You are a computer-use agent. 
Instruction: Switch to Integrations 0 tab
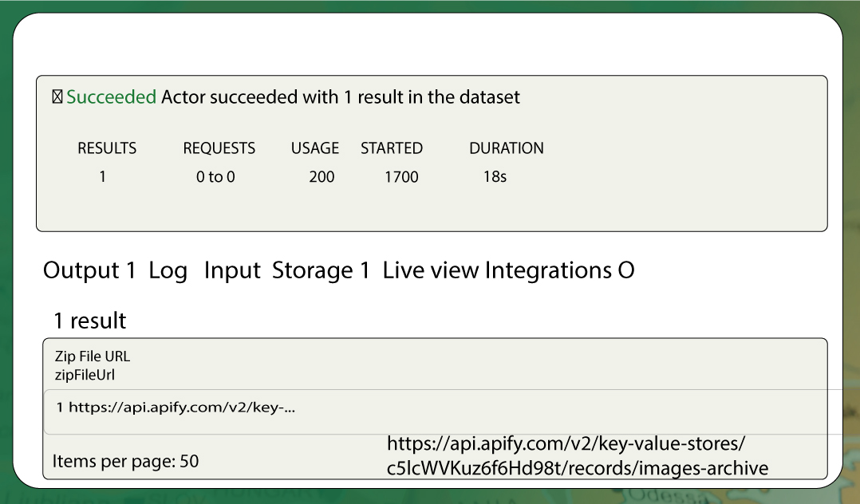559,271
